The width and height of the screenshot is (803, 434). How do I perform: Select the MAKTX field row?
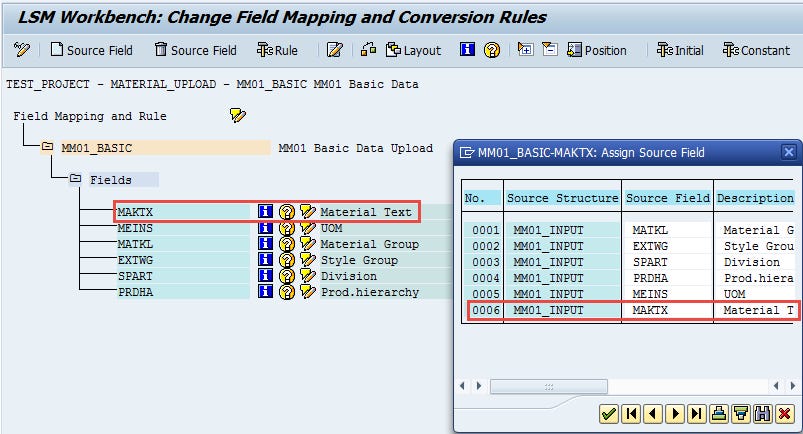(183, 212)
